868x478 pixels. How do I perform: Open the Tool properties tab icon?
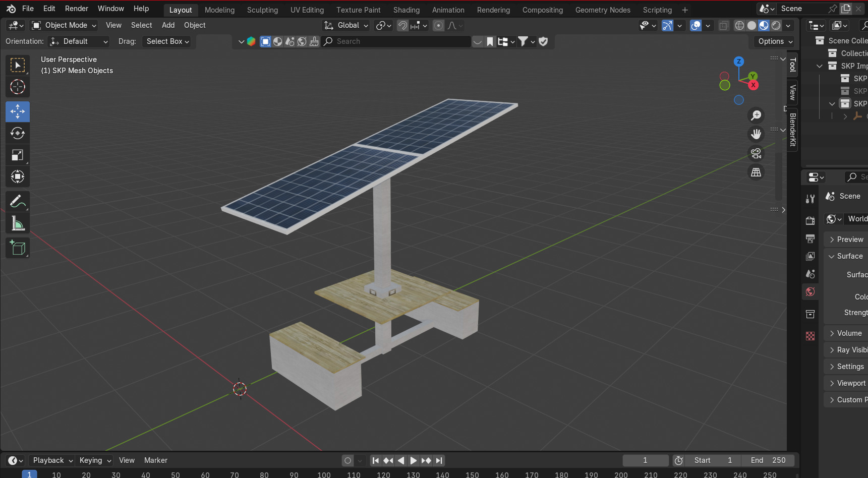(x=811, y=199)
